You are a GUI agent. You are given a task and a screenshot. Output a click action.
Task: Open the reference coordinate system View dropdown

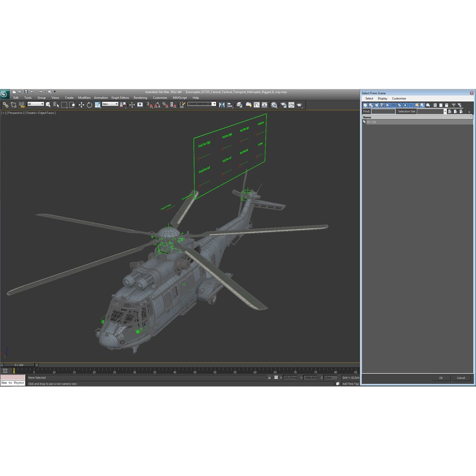pos(110,104)
